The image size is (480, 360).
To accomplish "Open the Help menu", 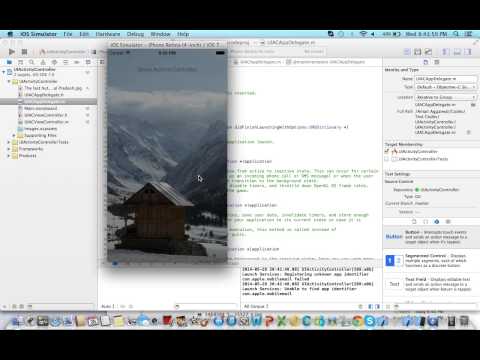I will (x=183, y=34).
